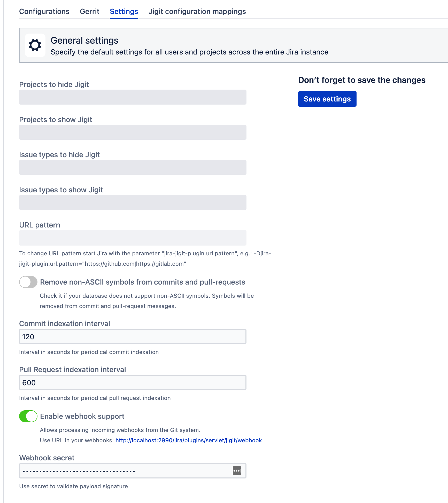
Task: Go to Jigit configuration mappings tab
Action: tap(197, 11)
